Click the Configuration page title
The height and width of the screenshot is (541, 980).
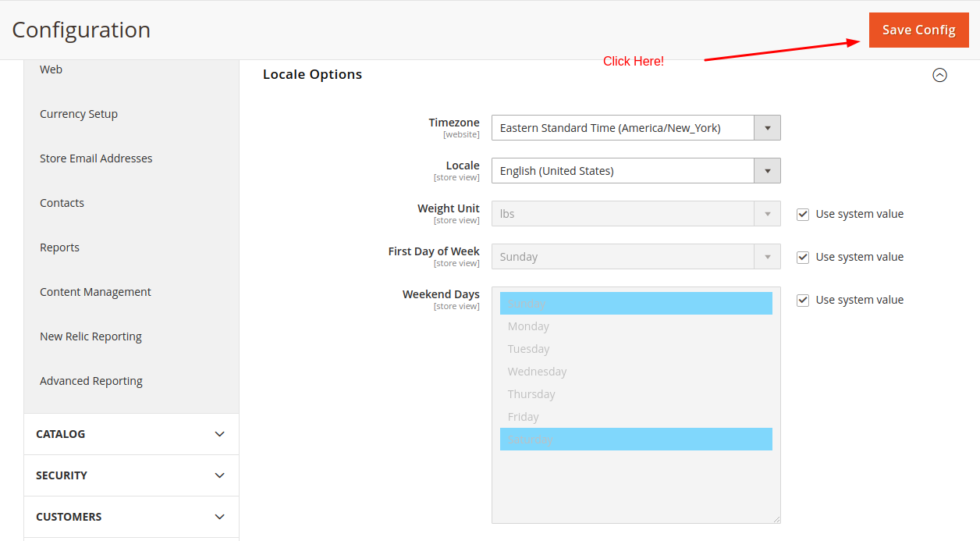(81, 30)
